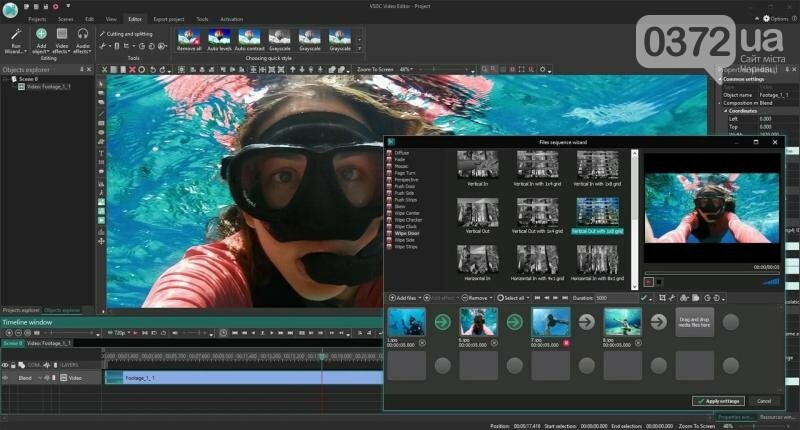Image resolution: width=800 pixels, height=430 pixels.
Task: Switch to Projects explorer bottom tab
Action: 21,310
